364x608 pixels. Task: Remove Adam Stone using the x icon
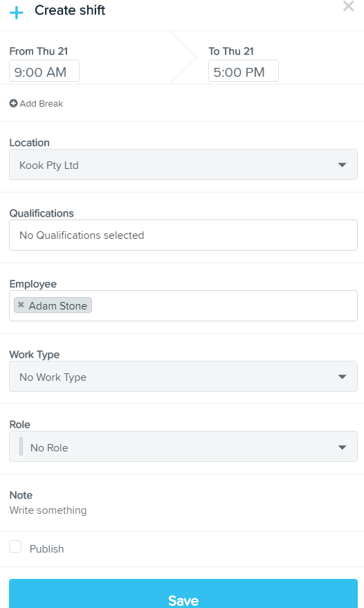point(21,305)
